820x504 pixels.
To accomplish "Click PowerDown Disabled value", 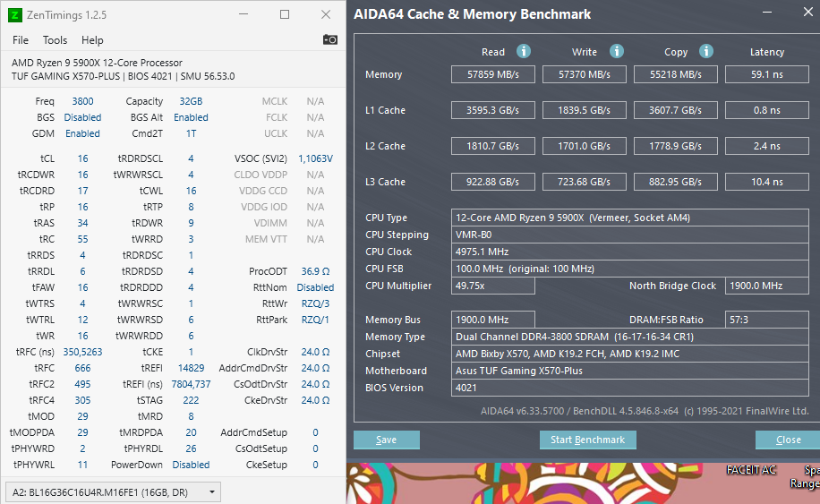I will coord(191,465).
